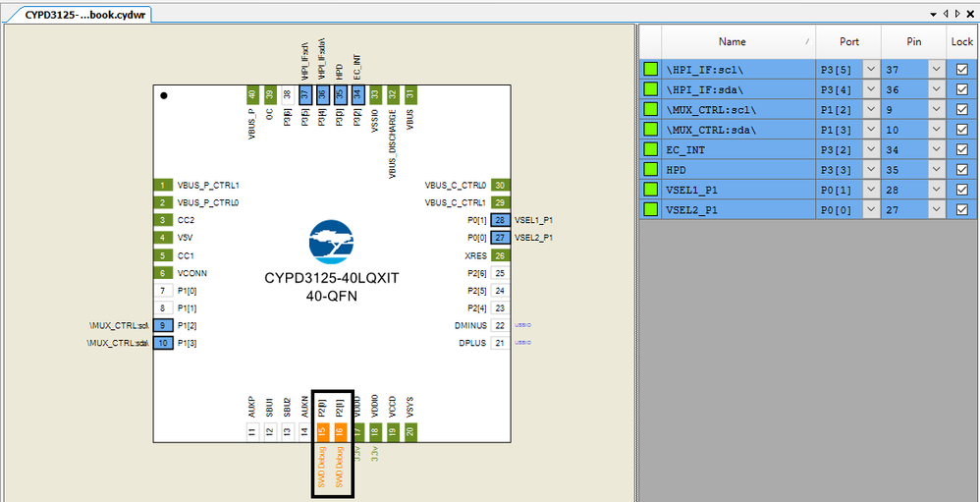This screenshot has height=502, width=980.
Task: Toggle lock for HPD row
Action: (x=962, y=170)
